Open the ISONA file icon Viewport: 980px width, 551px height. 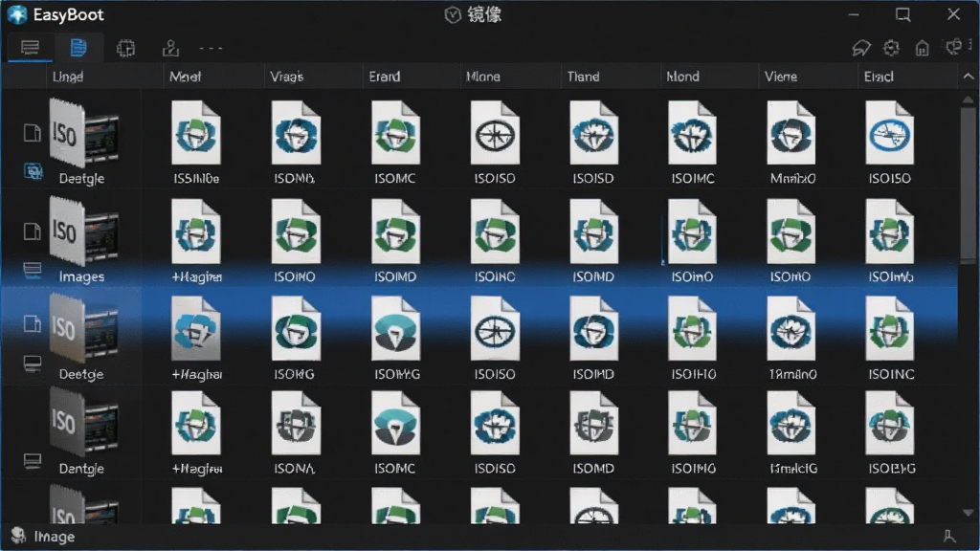[296, 423]
